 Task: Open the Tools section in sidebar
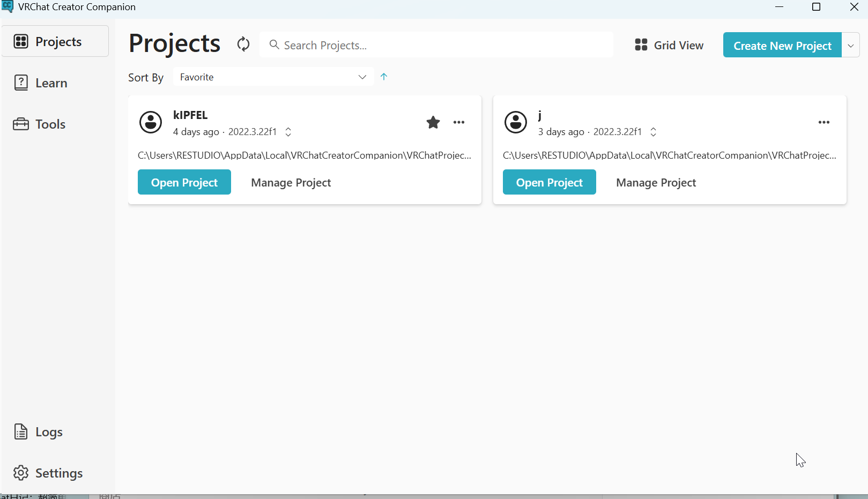(x=50, y=124)
